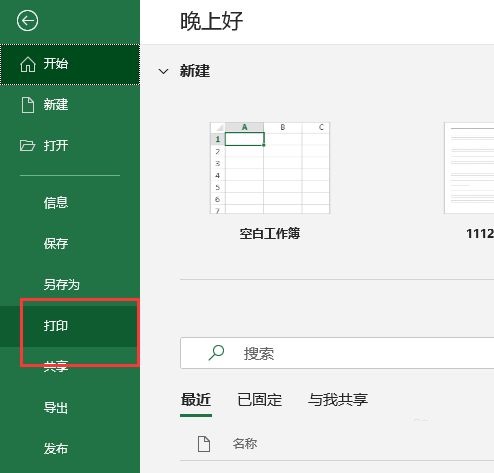Switch to the 最近 tab
Viewport: 494px width, 473px height.
[196, 399]
